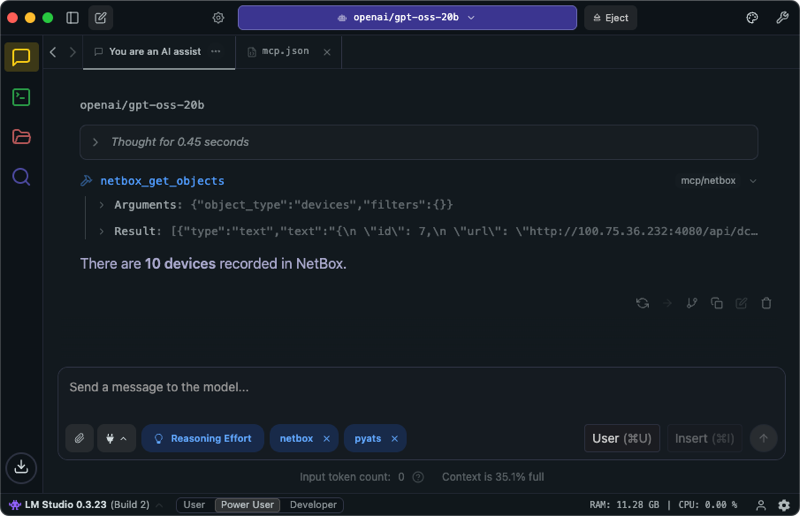800x516 pixels.
Task: Click the LM Studio 0.3.23 version text
Action: point(66,505)
